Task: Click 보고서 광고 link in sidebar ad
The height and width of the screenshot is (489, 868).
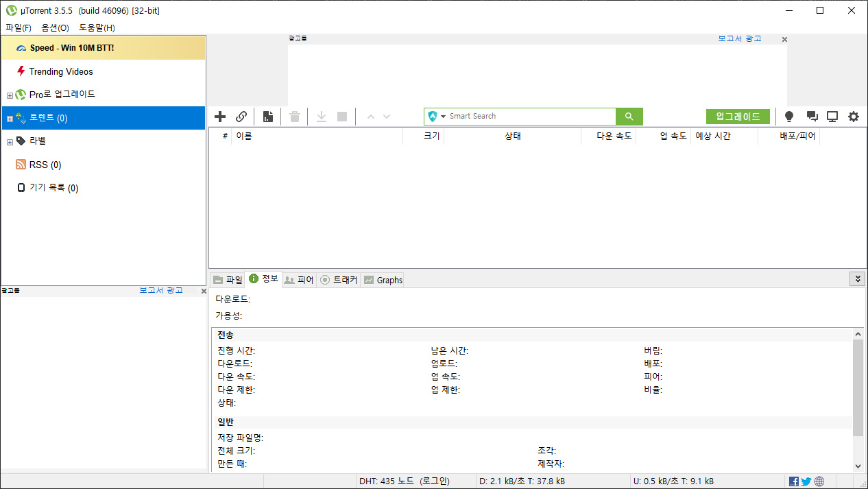Action: (161, 291)
